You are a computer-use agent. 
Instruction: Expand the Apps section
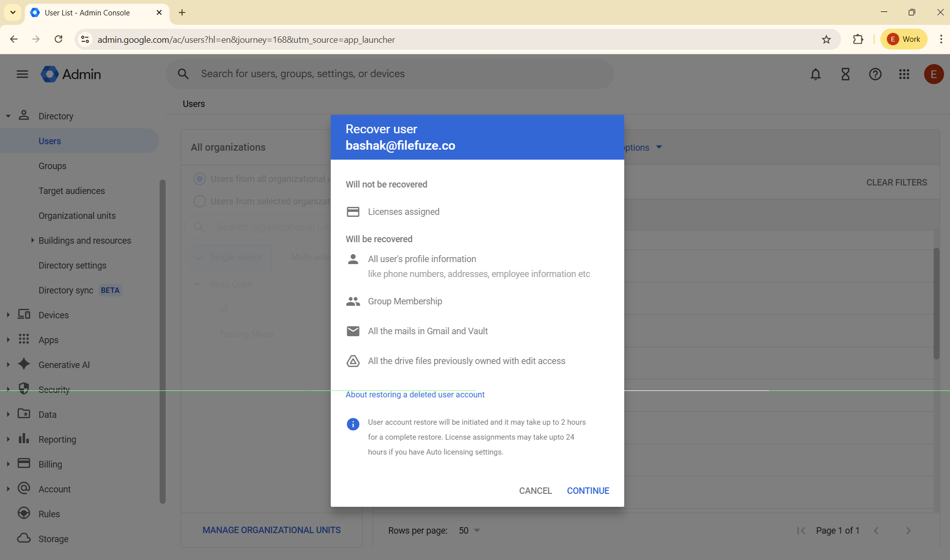[8, 340]
